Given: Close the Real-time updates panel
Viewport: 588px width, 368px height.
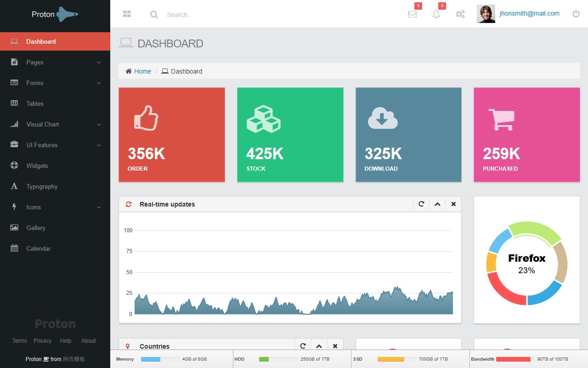Looking at the screenshot, I should [453, 204].
